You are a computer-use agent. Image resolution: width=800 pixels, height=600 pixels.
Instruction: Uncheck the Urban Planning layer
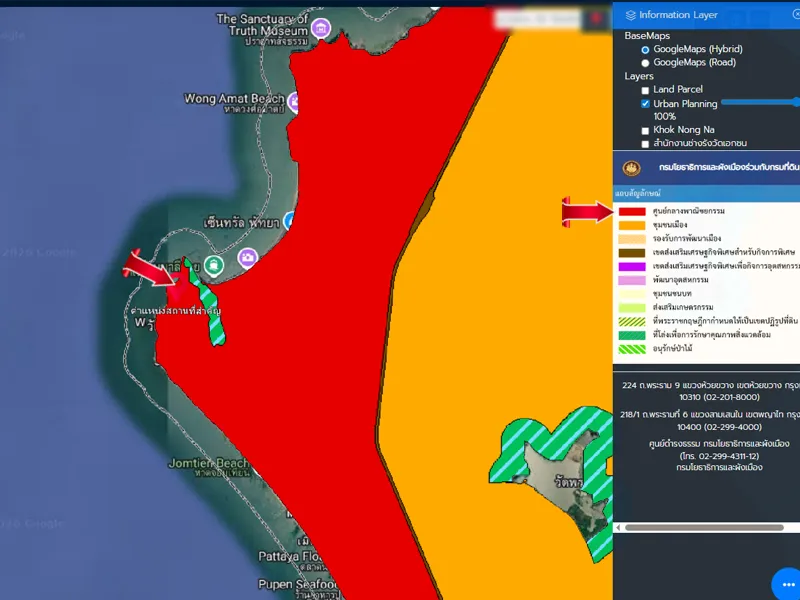tap(645, 104)
